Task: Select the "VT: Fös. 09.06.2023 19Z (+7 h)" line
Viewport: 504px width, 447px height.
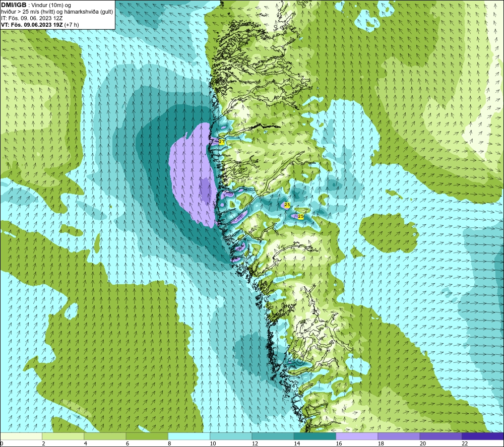Action: pos(40,25)
